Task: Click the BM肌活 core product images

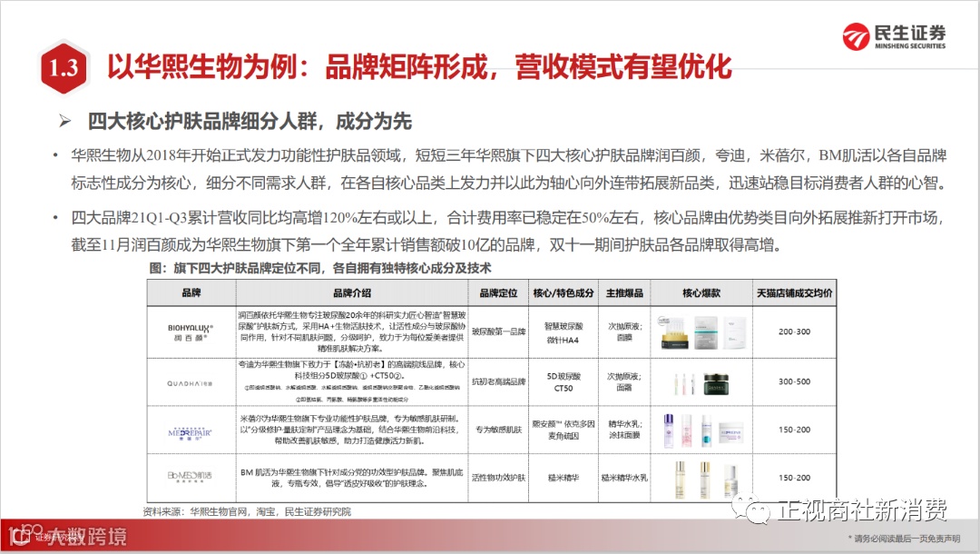Action: tap(705, 479)
